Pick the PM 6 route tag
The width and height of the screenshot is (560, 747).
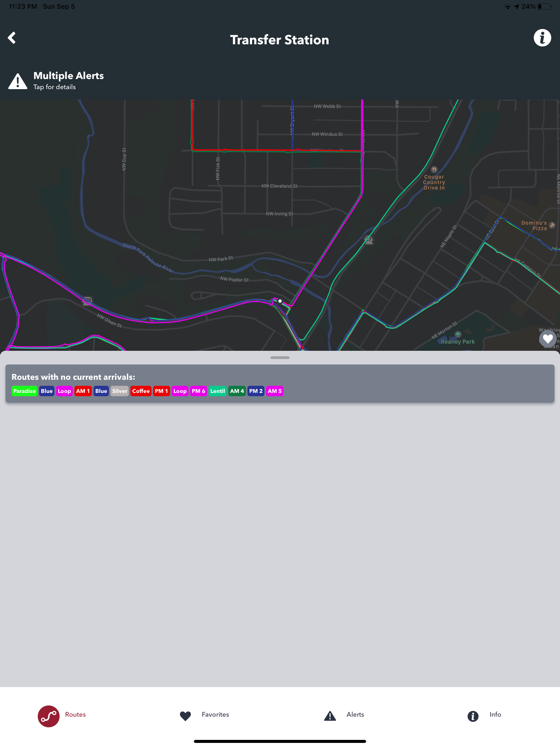pyautogui.click(x=198, y=391)
